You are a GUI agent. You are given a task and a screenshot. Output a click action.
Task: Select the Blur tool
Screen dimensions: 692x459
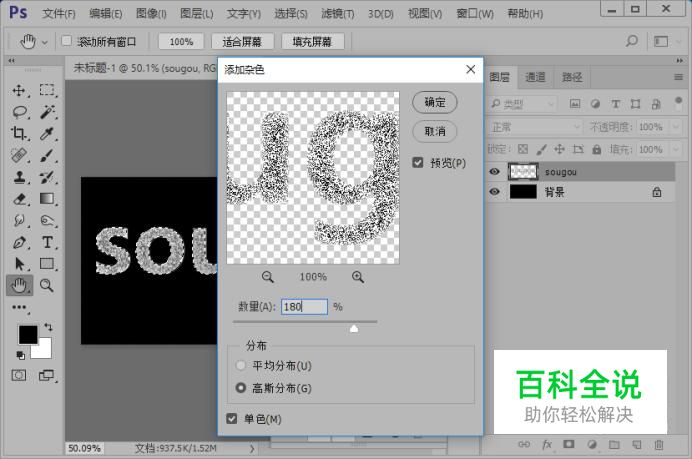tap(19, 220)
